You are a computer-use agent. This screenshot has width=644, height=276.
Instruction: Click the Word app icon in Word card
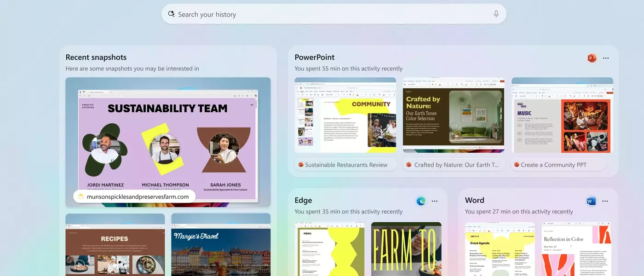point(591,201)
